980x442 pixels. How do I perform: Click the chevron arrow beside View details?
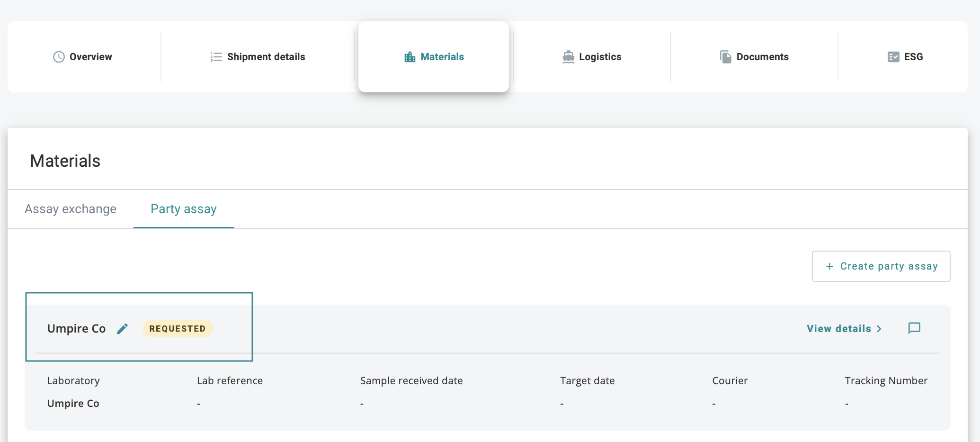point(879,329)
